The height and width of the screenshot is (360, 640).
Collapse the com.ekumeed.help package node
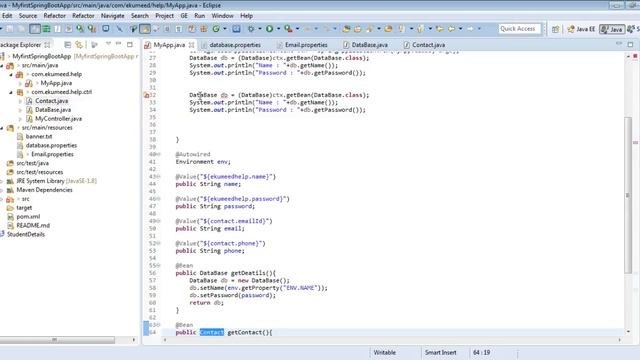tap(11, 74)
